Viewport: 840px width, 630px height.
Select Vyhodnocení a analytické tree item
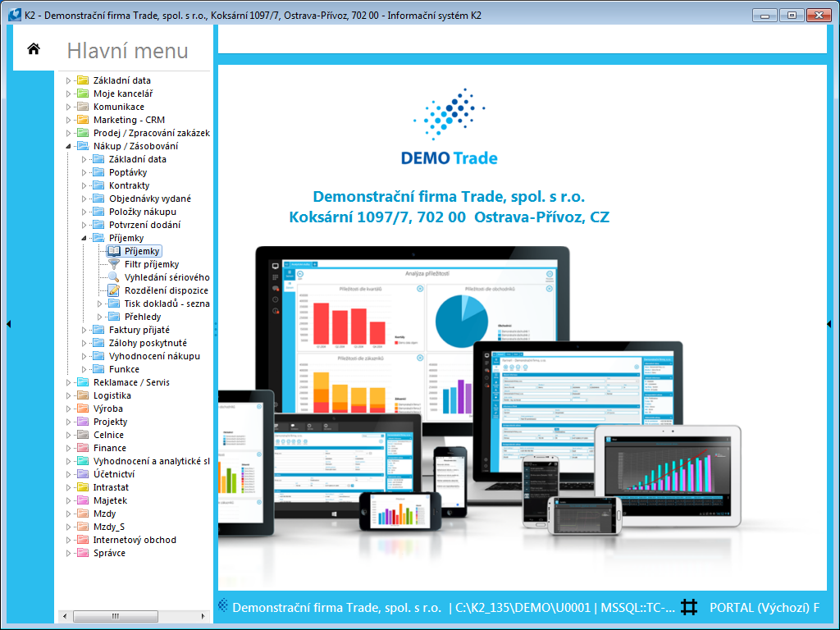152,461
